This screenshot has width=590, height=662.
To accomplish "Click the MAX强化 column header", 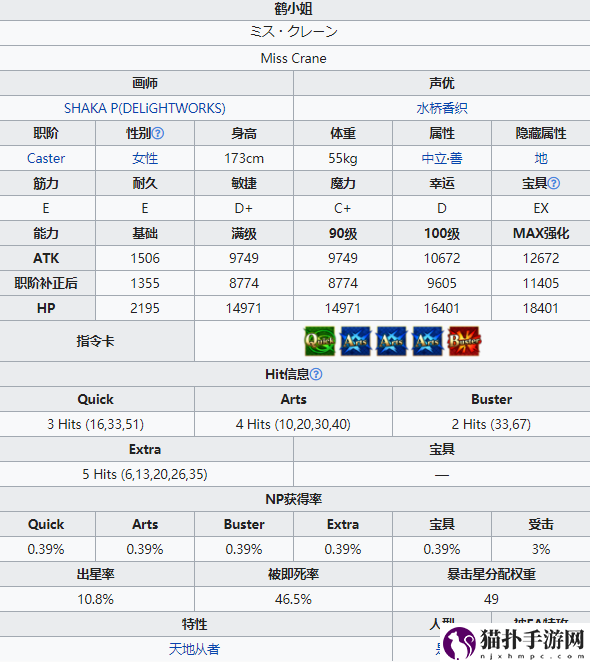I will pos(541,233).
